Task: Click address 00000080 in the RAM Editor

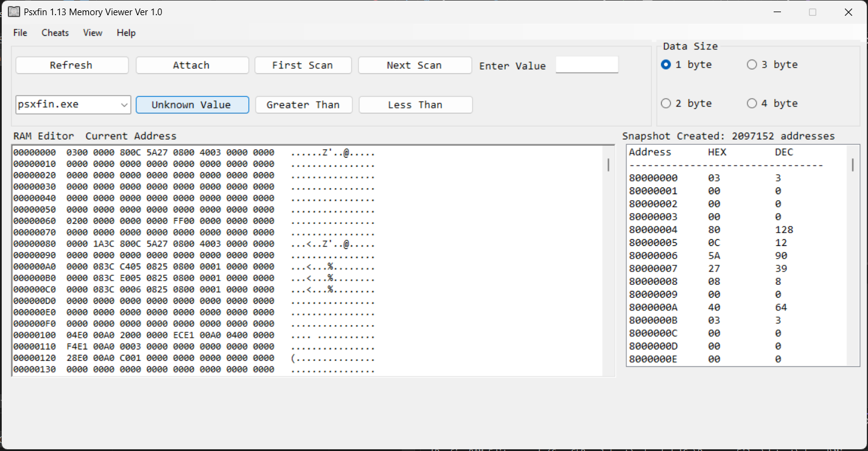Action: (x=35, y=243)
